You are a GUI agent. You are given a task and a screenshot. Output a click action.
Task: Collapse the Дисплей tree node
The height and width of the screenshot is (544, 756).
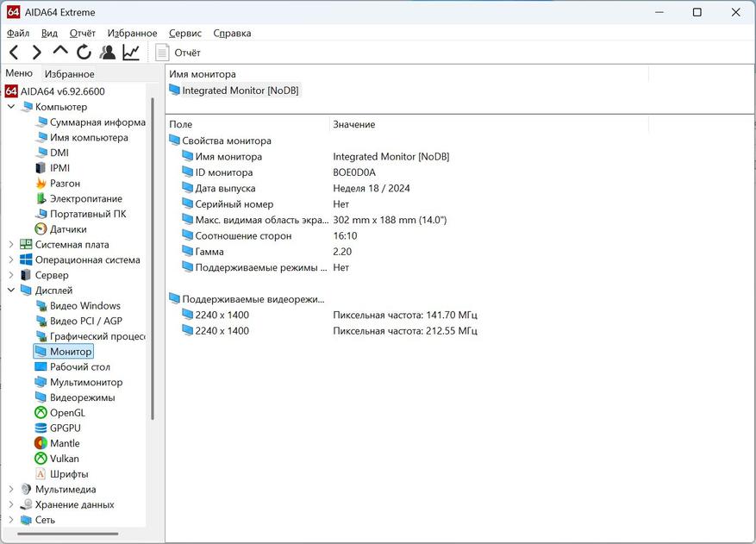coord(11,291)
